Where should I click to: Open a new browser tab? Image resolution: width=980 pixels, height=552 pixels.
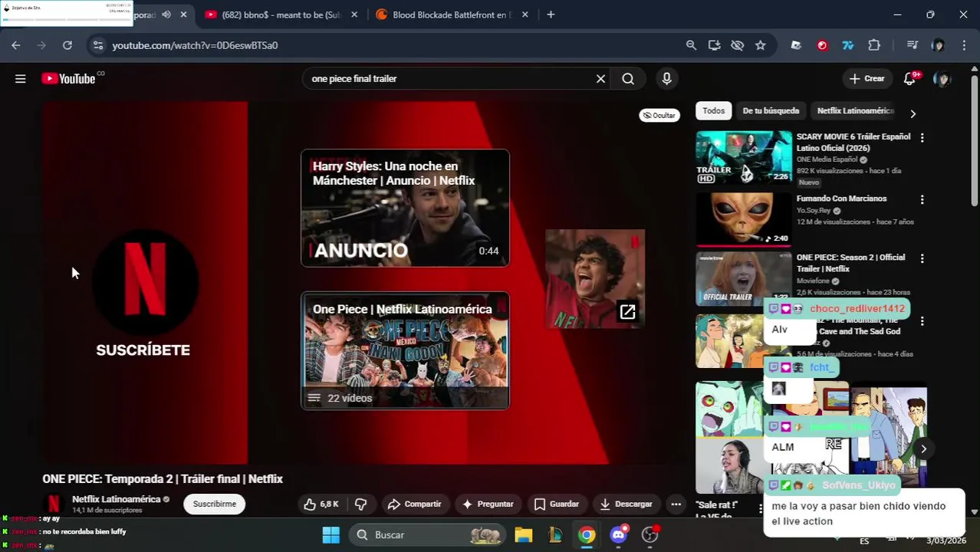551,15
